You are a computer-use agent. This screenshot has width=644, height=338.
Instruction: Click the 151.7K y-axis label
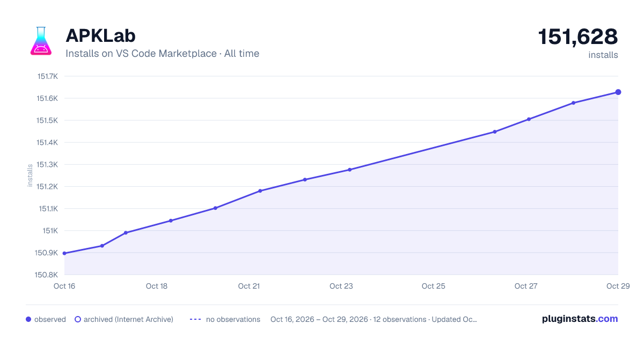47,76
